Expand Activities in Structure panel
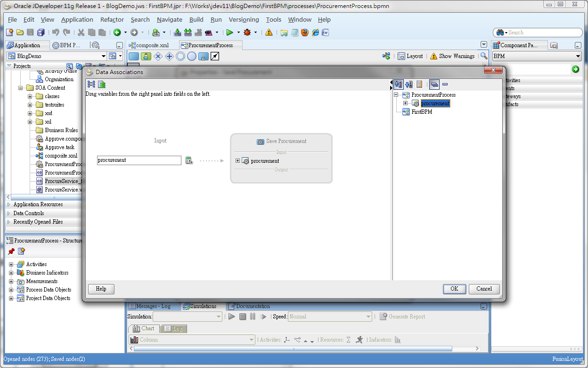Image resolution: width=588 pixels, height=368 pixels. 11,264
